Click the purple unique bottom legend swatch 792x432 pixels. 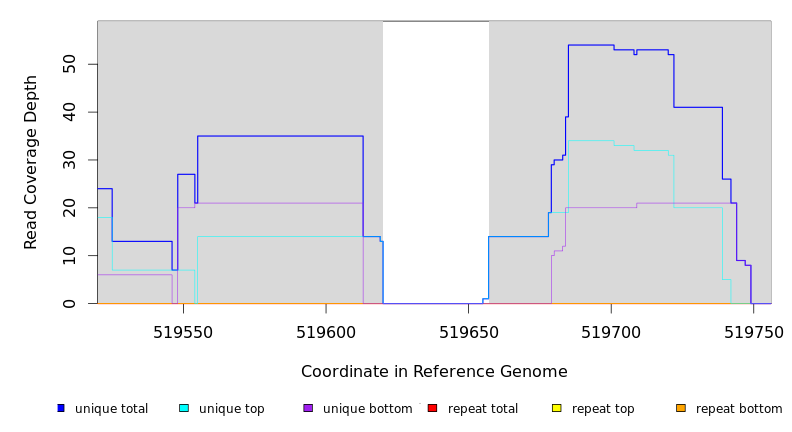308,408
